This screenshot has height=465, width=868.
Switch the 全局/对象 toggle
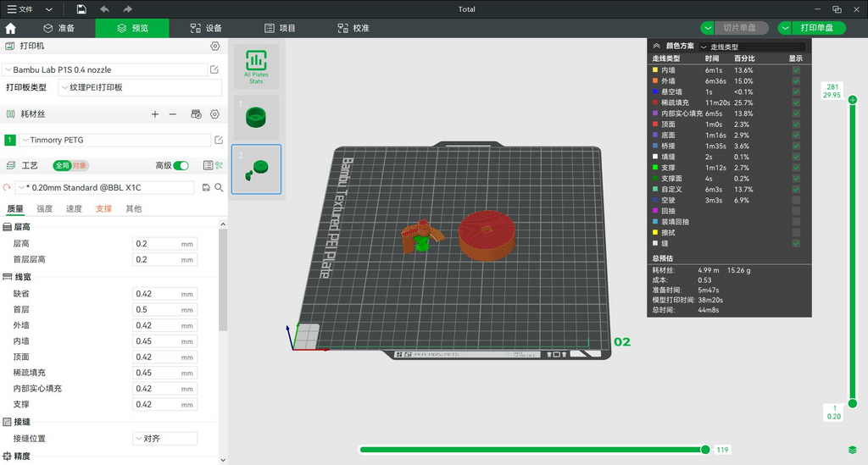(70, 165)
